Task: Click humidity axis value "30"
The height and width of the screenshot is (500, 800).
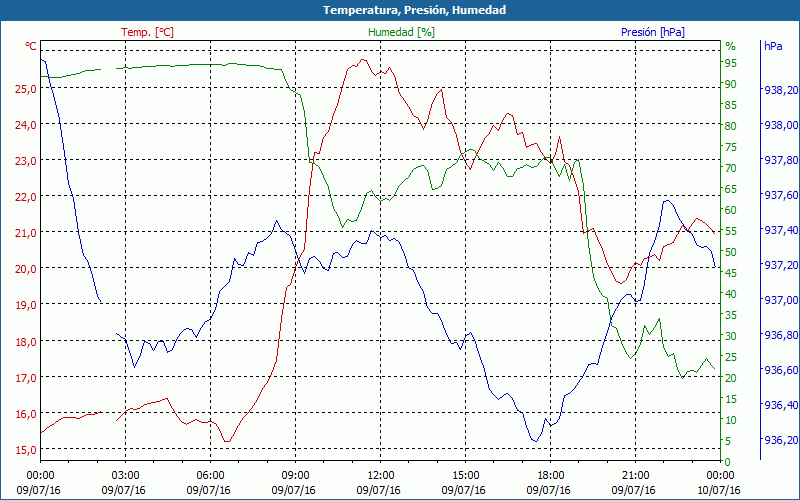Action: click(731, 336)
